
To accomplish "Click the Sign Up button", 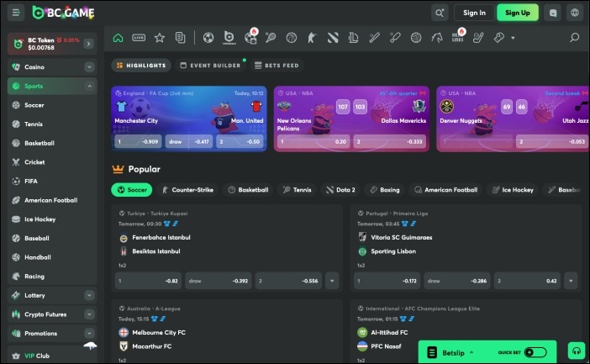I will pos(518,13).
